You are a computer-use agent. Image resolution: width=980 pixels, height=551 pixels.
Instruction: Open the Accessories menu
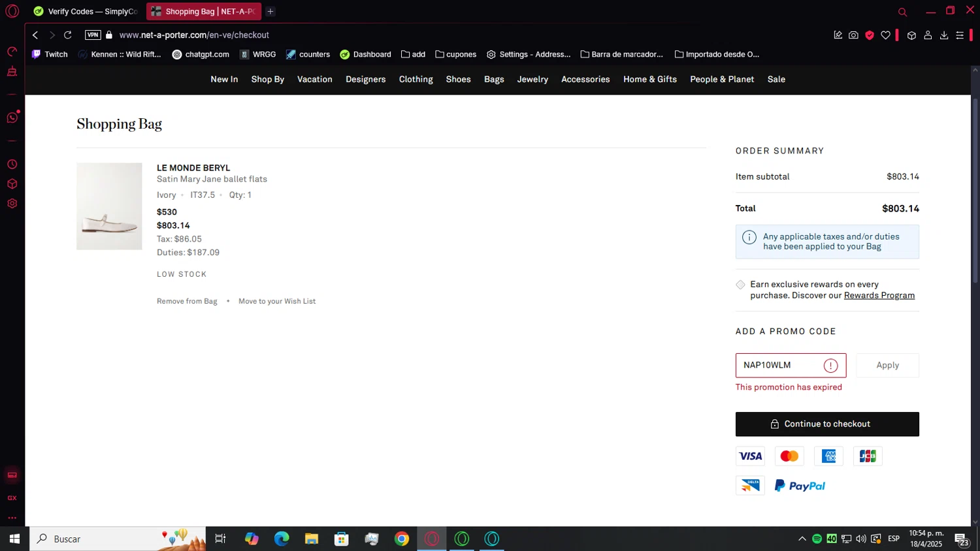tap(585, 79)
